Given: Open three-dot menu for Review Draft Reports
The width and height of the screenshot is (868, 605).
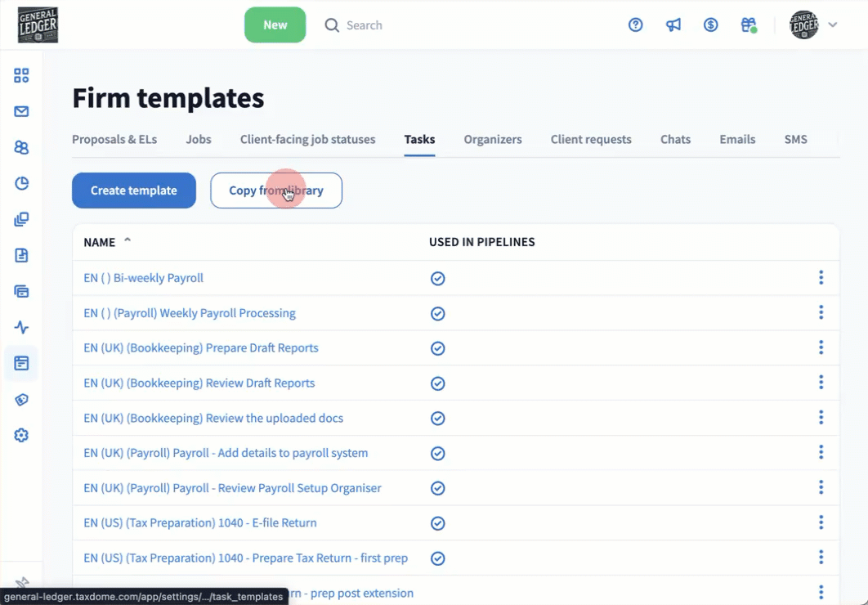Looking at the screenshot, I should tap(821, 383).
